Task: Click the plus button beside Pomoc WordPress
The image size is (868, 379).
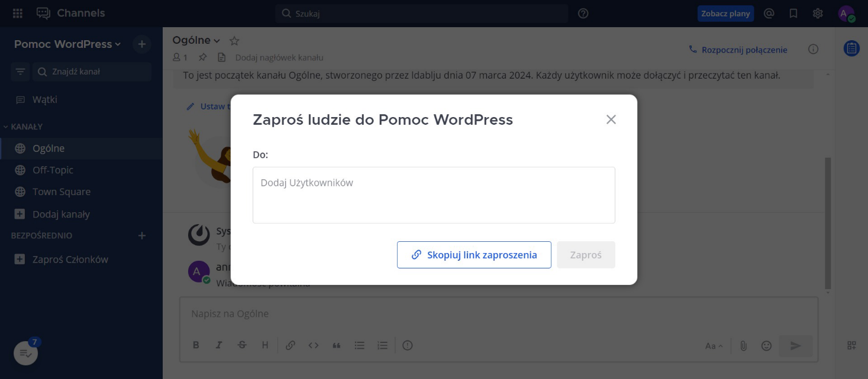Action: tap(141, 44)
